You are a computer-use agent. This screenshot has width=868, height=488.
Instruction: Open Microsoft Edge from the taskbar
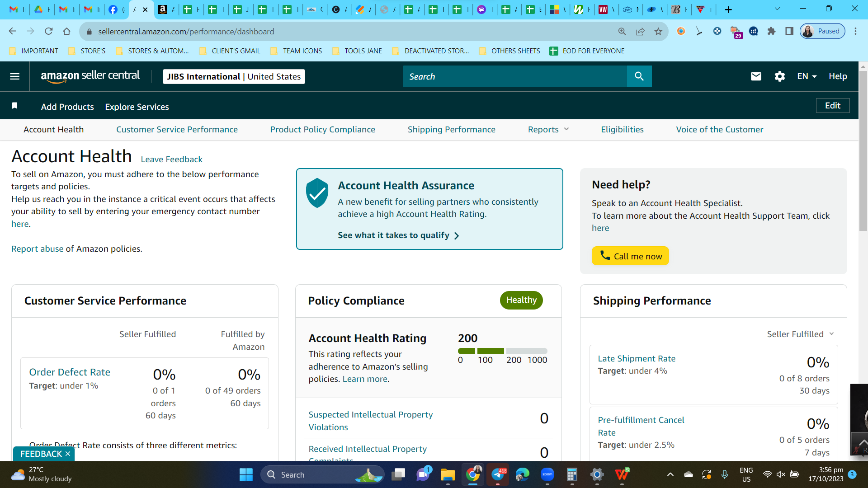523,474
